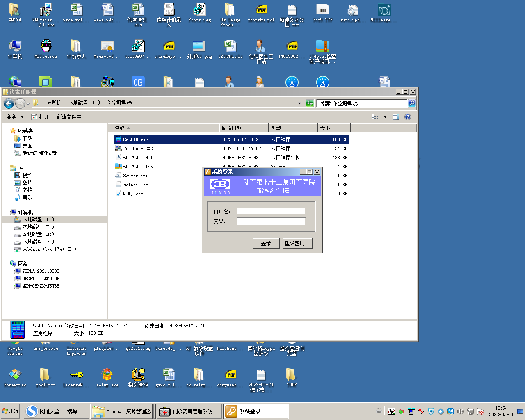The height and width of the screenshot is (420, 525).
Task: Select FastCopy.EXE file row
Action: point(231,148)
